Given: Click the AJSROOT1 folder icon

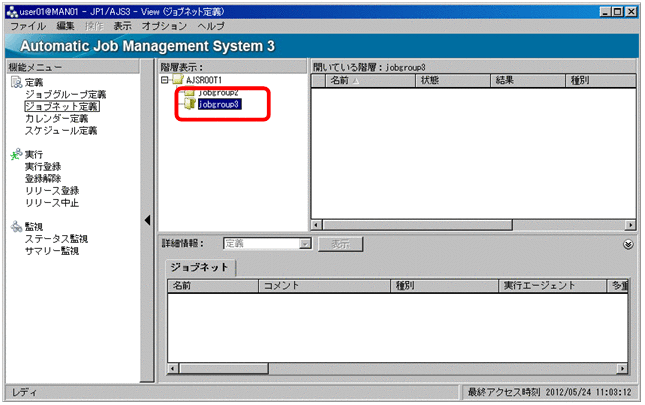Looking at the screenshot, I should (178, 79).
